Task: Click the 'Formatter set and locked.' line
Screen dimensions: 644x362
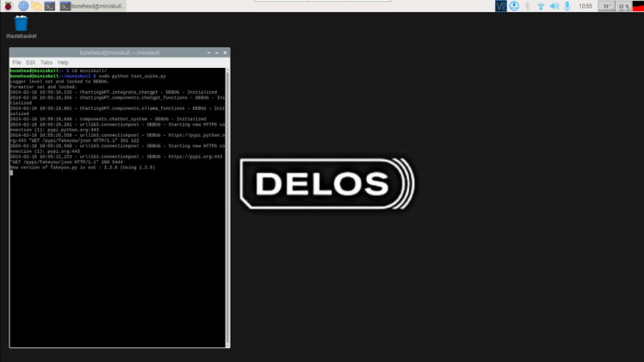Action: pos(44,87)
